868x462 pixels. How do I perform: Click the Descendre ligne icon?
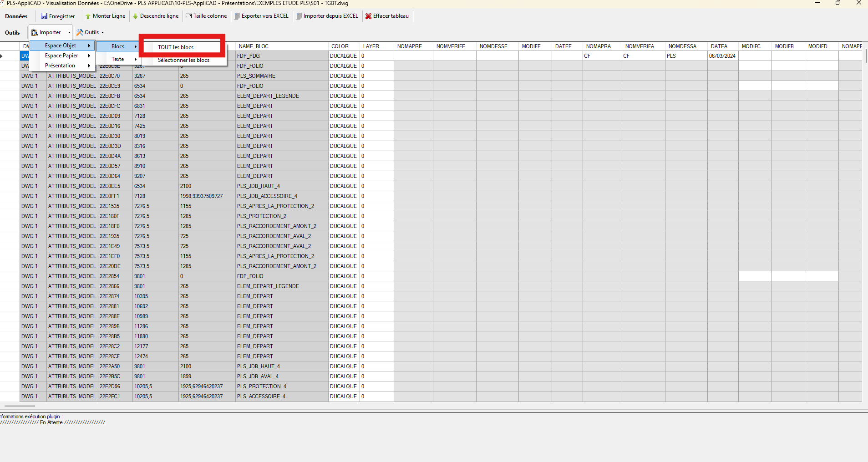pos(135,16)
